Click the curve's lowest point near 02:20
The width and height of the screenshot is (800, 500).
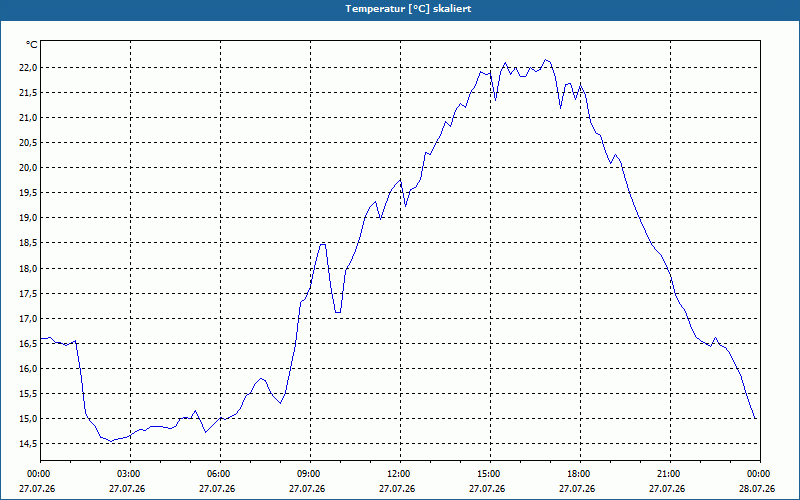tap(111, 441)
